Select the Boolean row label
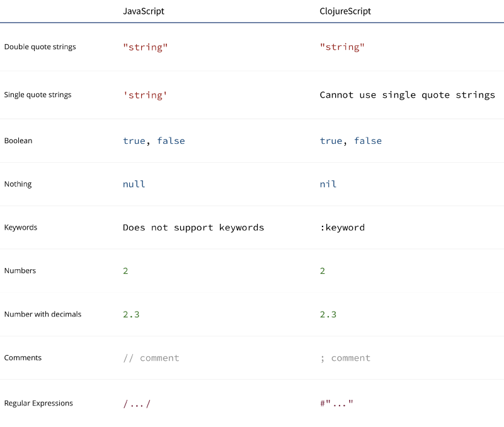Image resolution: width=504 pixels, height=427 pixels. pyautogui.click(x=18, y=141)
